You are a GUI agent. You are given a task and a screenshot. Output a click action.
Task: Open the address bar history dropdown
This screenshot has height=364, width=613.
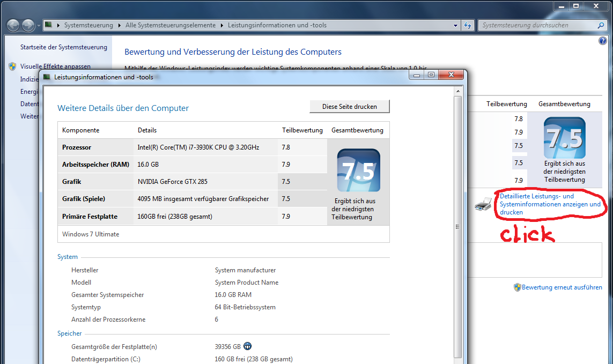455,25
